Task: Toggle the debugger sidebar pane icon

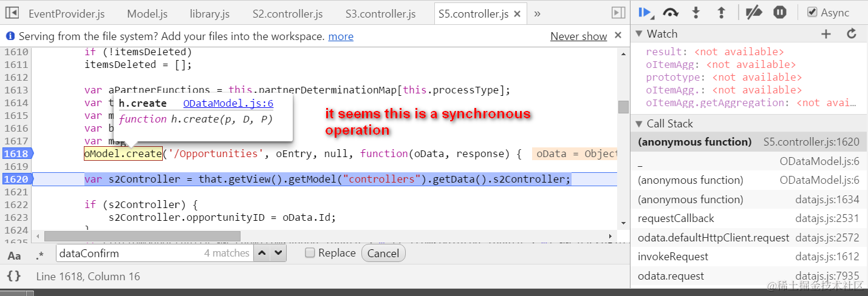Action: pos(618,13)
